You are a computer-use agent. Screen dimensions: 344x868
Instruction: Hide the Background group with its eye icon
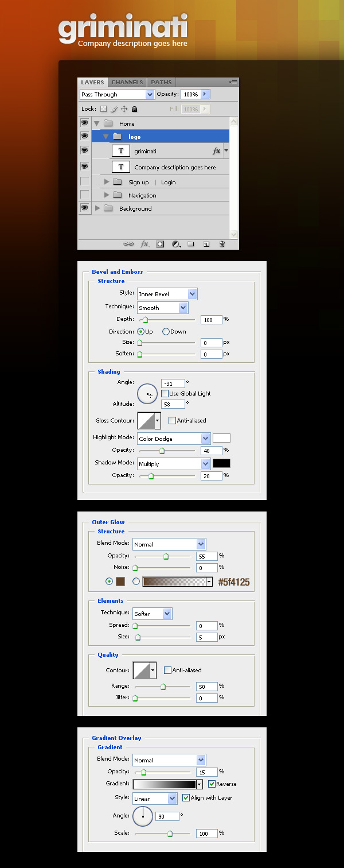point(84,208)
